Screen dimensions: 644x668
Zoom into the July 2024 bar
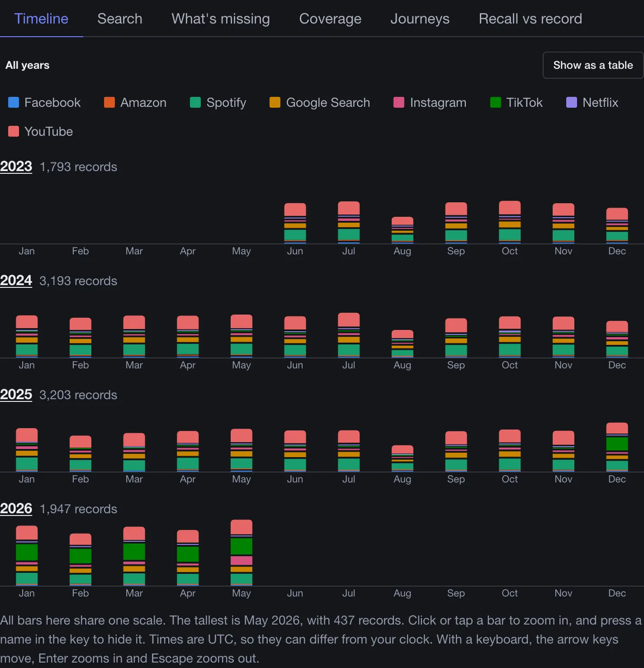click(x=349, y=335)
